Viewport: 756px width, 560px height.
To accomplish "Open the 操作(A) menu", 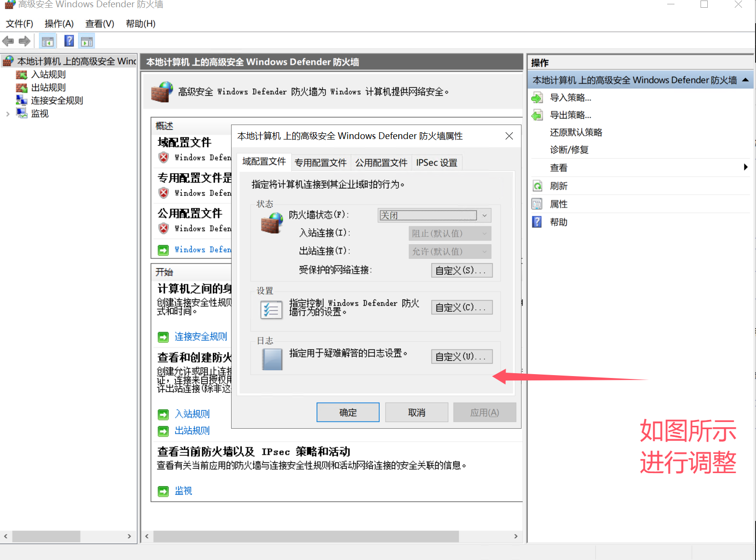I will pyautogui.click(x=59, y=24).
